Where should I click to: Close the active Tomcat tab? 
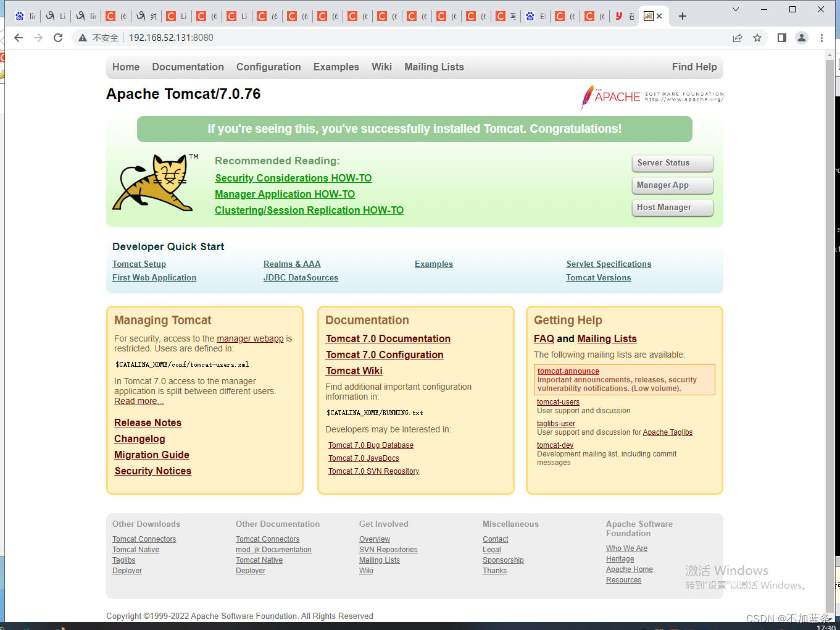pos(659,16)
